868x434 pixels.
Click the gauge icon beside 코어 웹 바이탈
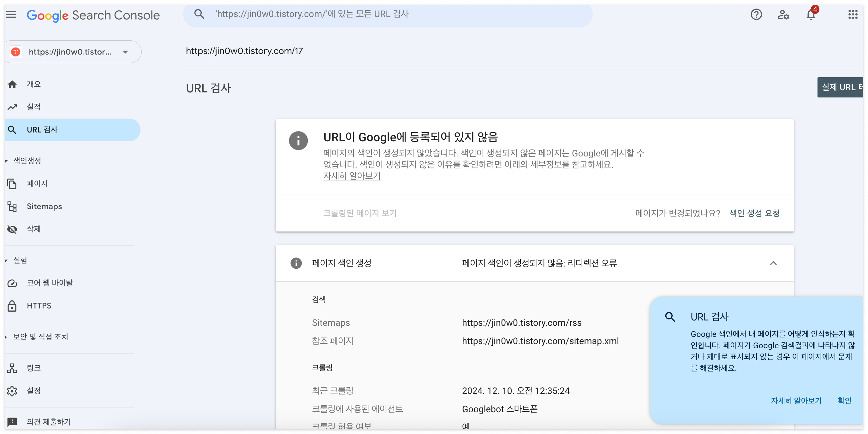click(12, 283)
